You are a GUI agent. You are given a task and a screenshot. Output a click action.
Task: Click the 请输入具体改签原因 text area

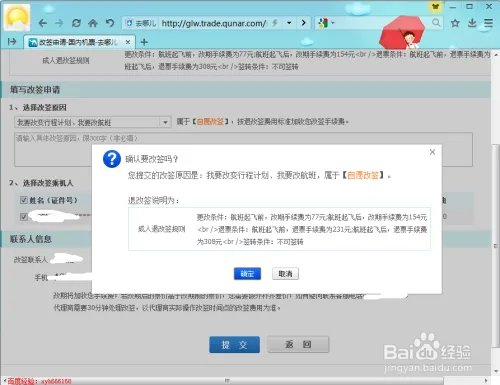click(x=243, y=149)
